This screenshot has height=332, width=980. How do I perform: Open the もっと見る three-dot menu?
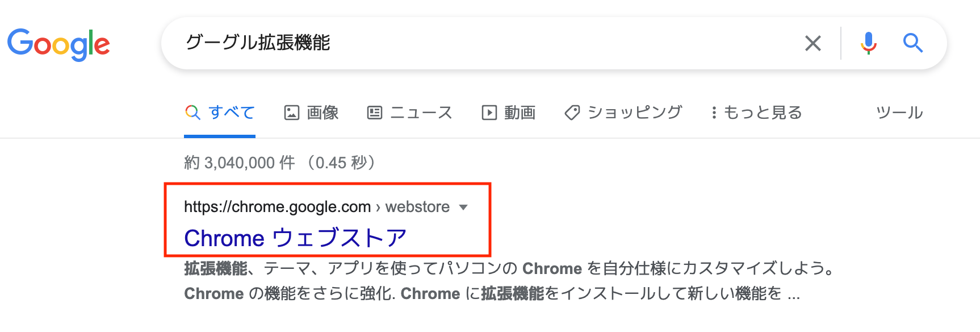(x=714, y=113)
